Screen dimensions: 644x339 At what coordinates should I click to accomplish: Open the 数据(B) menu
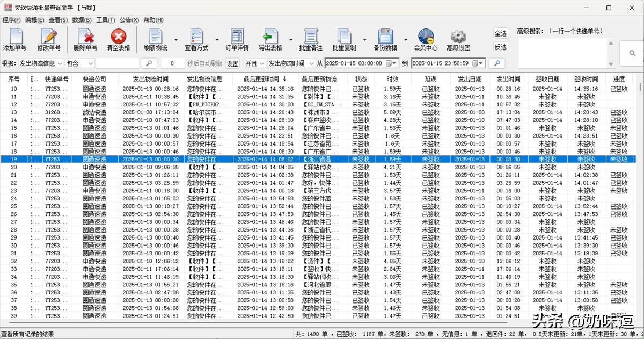tap(81, 20)
